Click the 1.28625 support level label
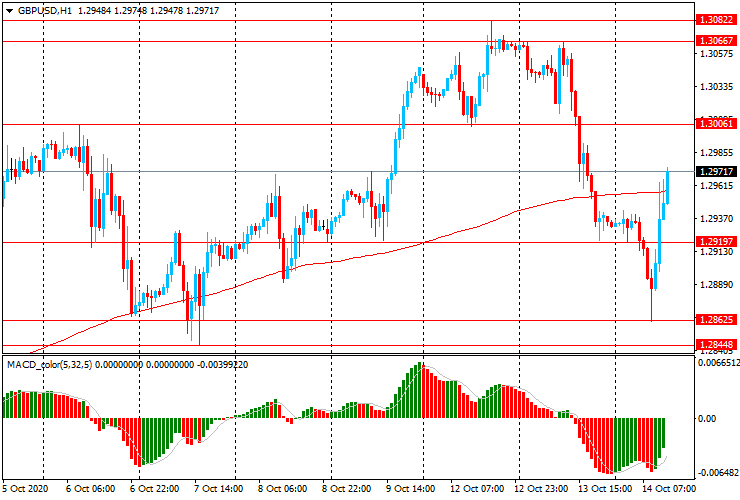Viewport: 740px width, 500px height. 716,320
